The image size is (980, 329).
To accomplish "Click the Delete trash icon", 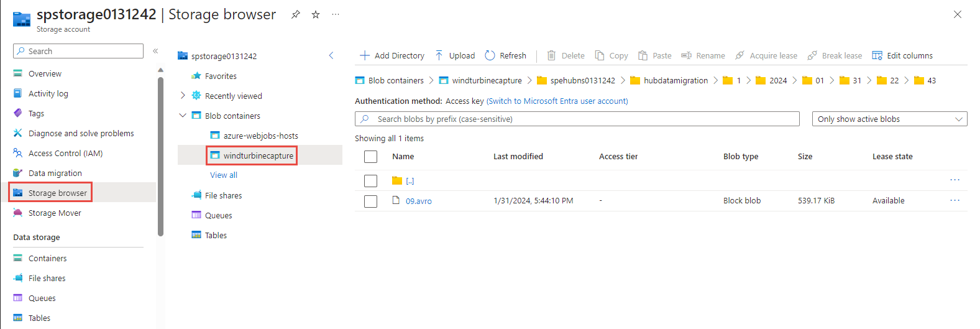I will click(x=551, y=55).
